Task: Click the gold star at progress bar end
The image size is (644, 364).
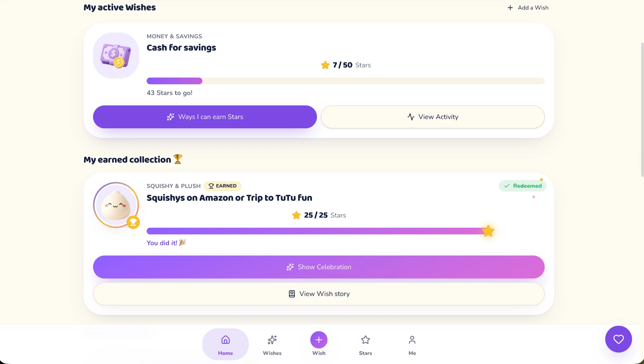Action: click(488, 231)
